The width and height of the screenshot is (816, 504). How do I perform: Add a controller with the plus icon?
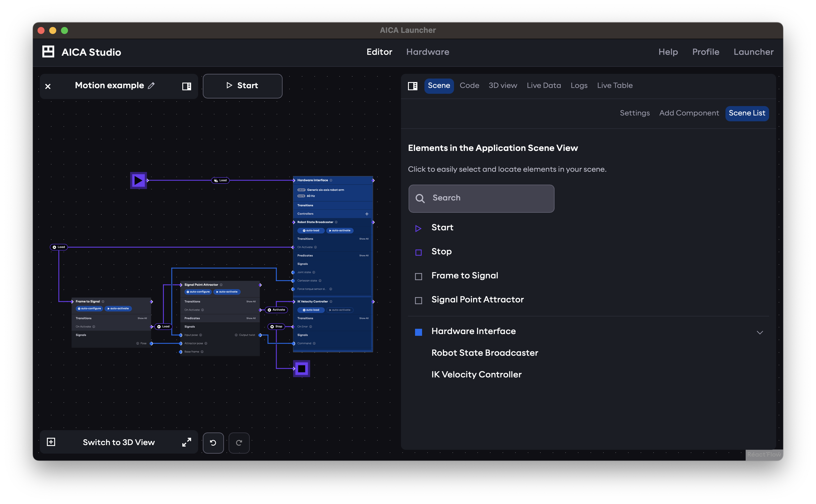coord(367,214)
